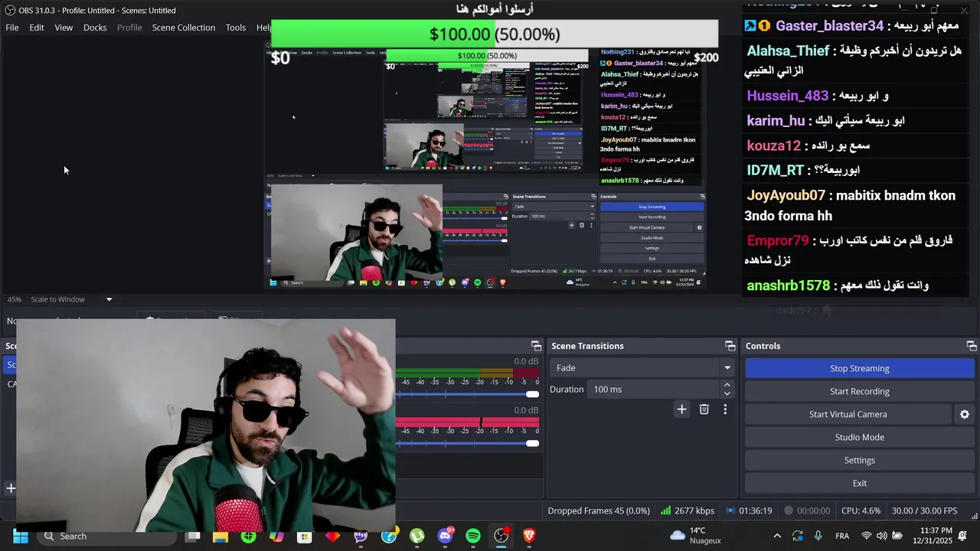980x551 pixels.
Task: Undock the Audio Mixer panel
Action: point(536,346)
